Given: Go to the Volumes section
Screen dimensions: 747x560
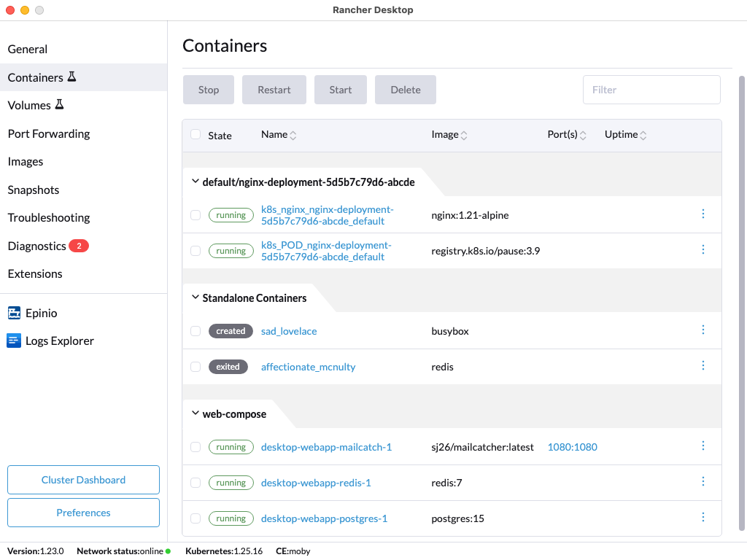Looking at the screenshot, I should click(83, 105).
